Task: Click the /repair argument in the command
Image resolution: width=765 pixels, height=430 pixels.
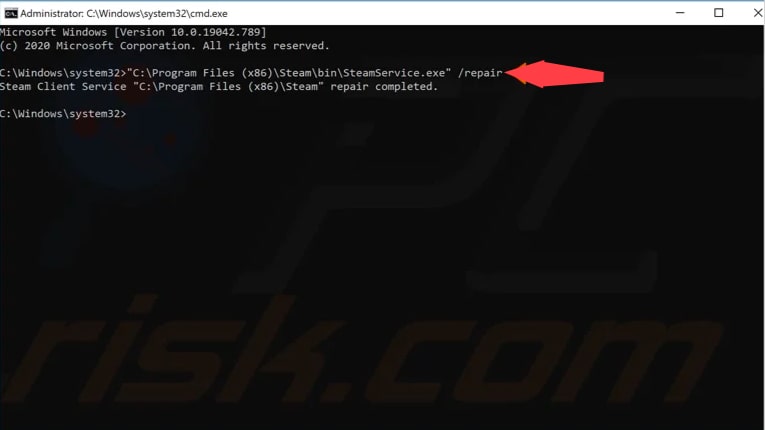Action: [480, 73]
